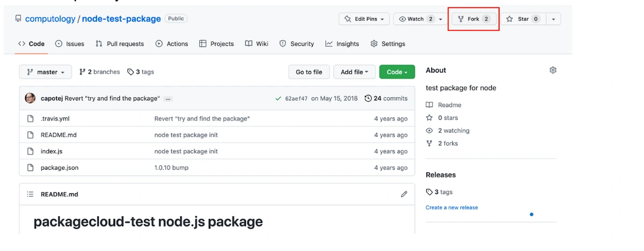Open the 24 commits history link

pos(386,99)
